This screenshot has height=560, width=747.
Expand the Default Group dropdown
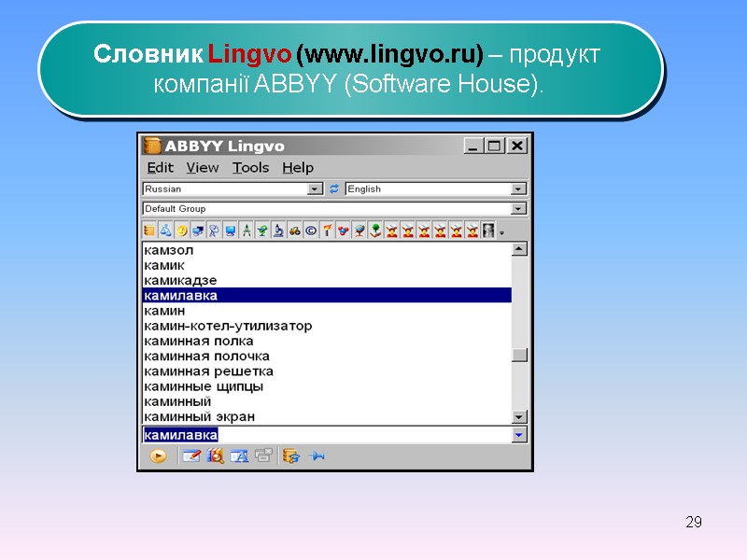click(x=518, y=208)
